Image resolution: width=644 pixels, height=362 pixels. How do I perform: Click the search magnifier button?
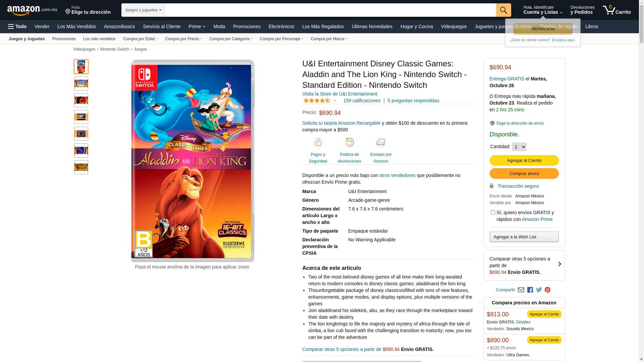[x=503, y=10]
